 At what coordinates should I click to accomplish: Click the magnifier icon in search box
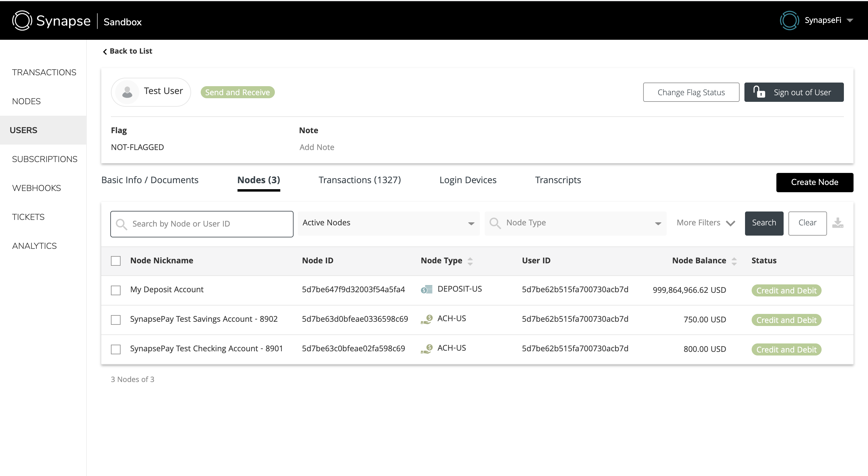[121, 224]
